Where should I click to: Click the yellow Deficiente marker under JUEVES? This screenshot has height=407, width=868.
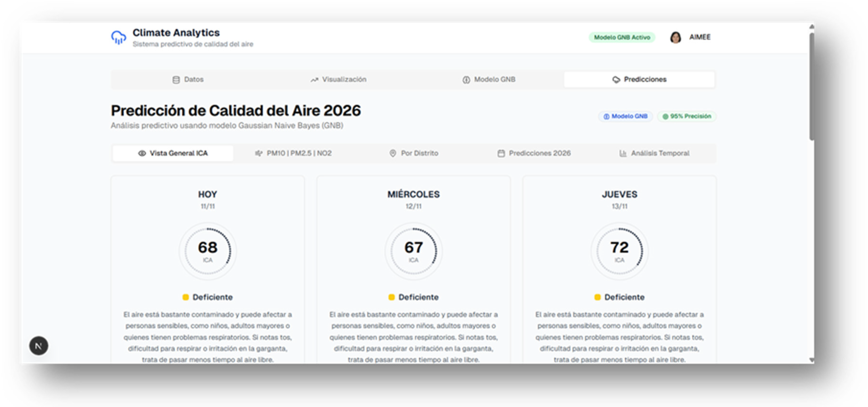click(x=597, y=297)
